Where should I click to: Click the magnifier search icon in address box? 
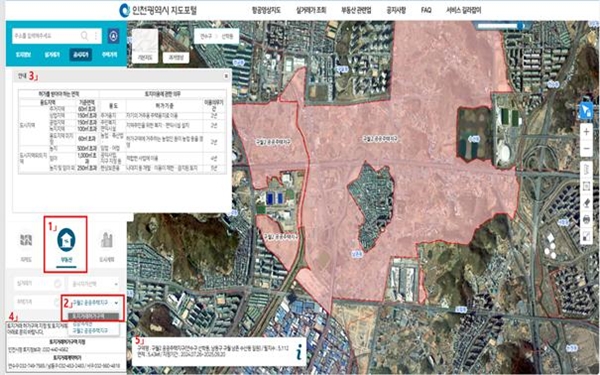[x=84, y=36]
